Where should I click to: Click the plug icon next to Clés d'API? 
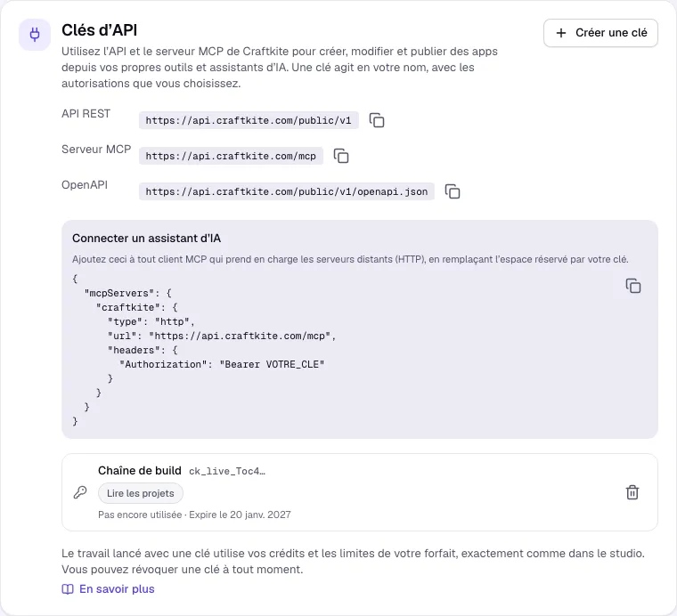tap(35, 35)
